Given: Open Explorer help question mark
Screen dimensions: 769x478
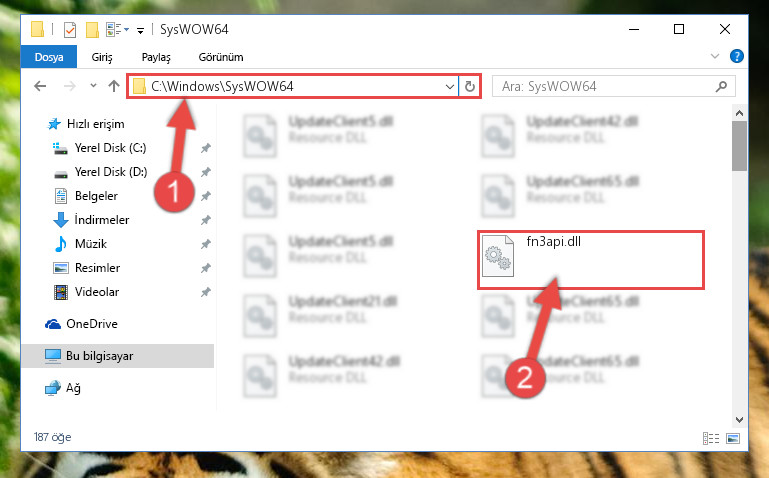Looking at the screenshot, I should click(736, 56).
